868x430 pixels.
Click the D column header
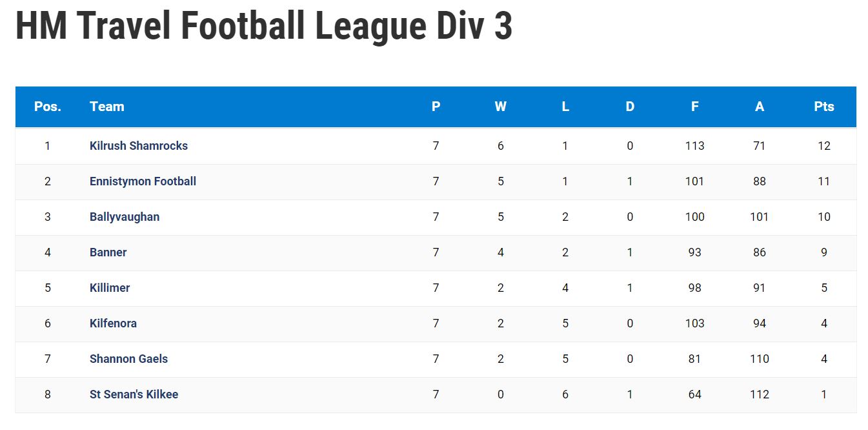630,107
